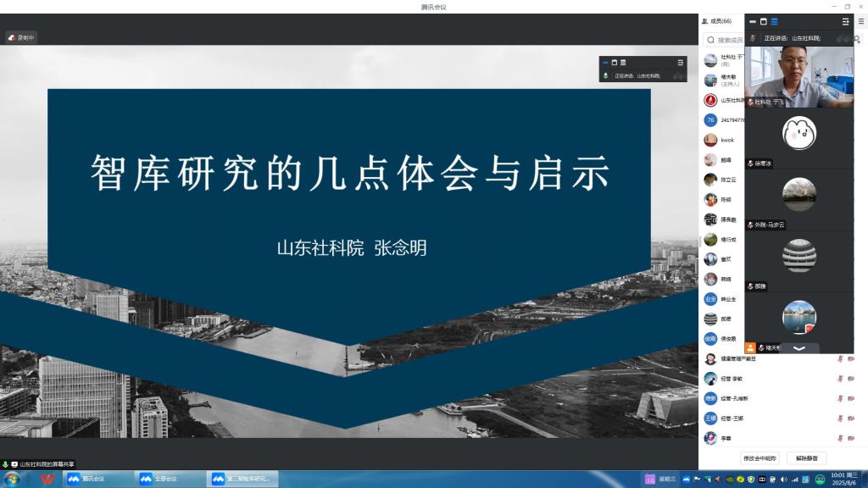Image resolution: width=868 pixels, height=488 pixels.
Task: Click the magnifier icon in the video panel
Action: (x=857, y=39)
